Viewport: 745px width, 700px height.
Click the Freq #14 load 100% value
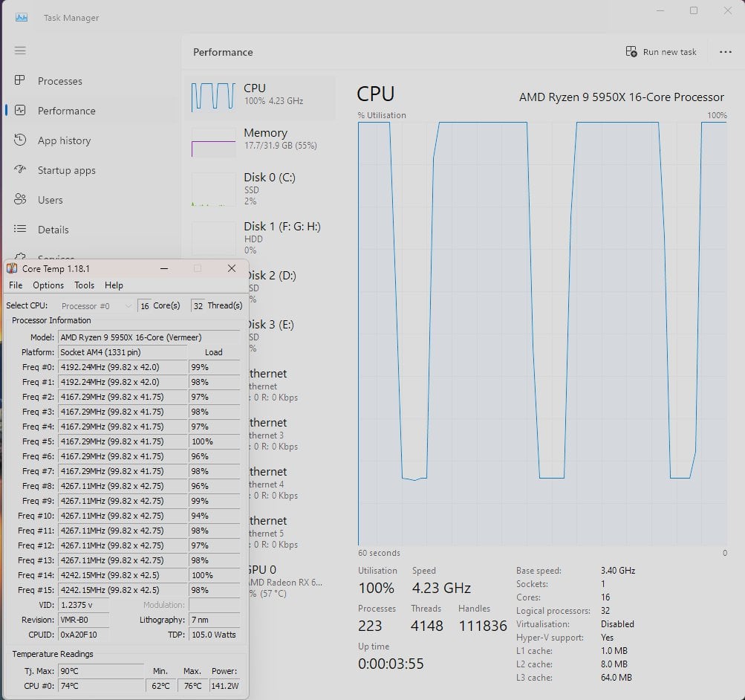tap(214, 575)
